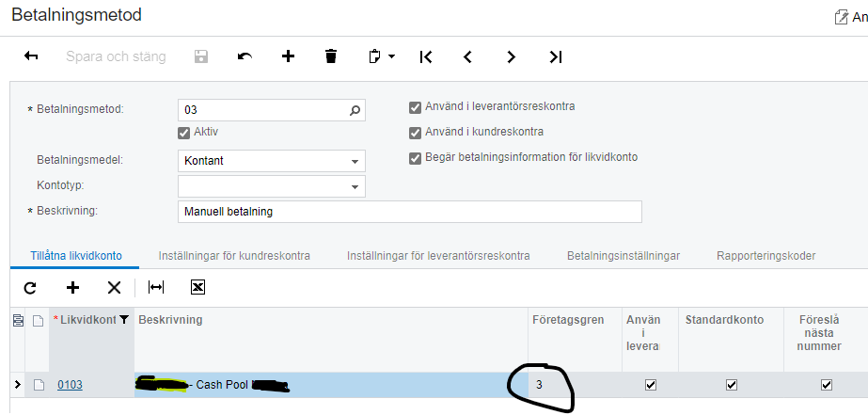Click the Likvidkonto column filter icon
The height and width of the screenshot is (415, 868).
pyautogui.click(x=124, y=319)
